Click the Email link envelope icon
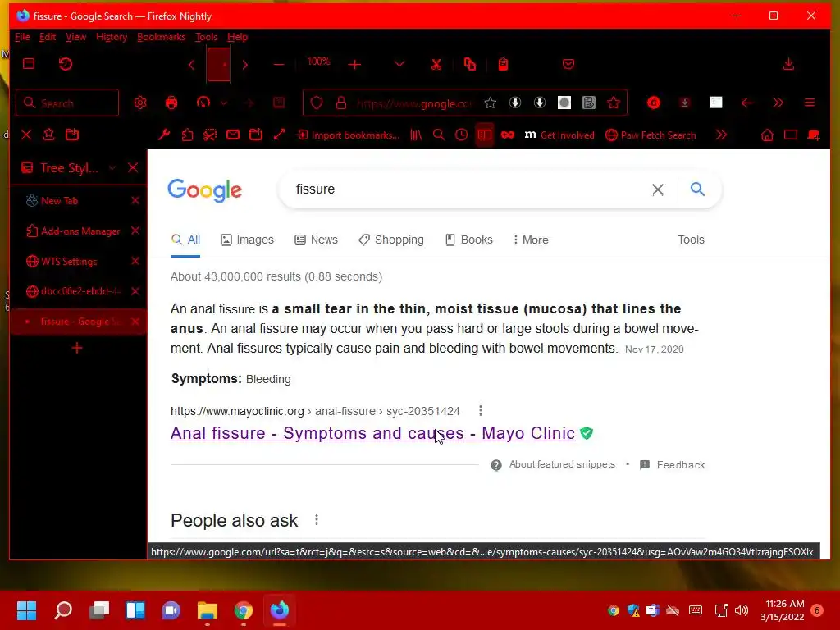Image resolution: width=840 pixels, height=630 pixels. coord(233,135)
